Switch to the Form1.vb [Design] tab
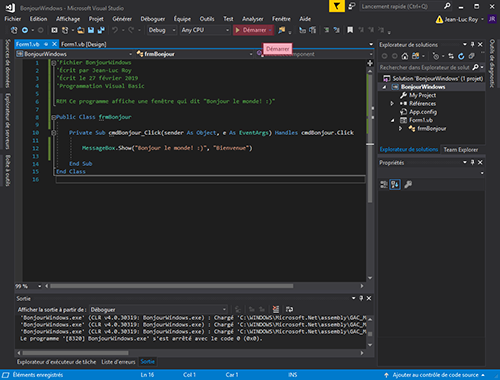 pos(84,44)
